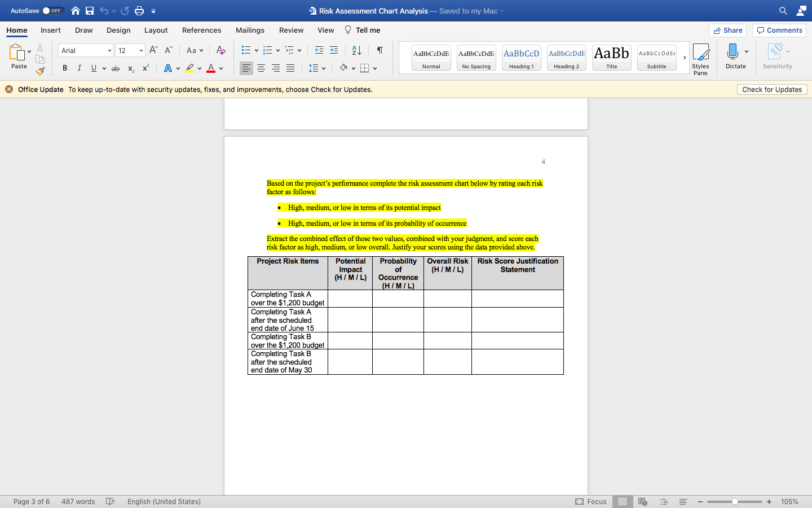The width and height of the screenshot is (812, 508).
Task: Open the font name dropdown Arial
Action: coord(86,51)
